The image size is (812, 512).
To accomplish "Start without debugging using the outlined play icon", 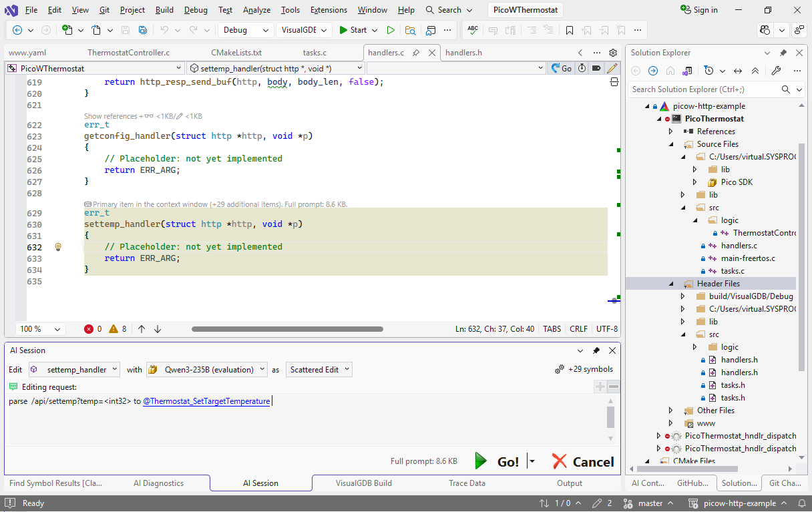I will 391,30.
